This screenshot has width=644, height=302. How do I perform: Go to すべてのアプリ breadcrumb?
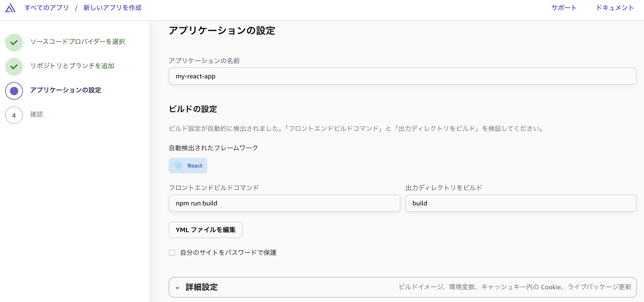click(x=46, y=8)
